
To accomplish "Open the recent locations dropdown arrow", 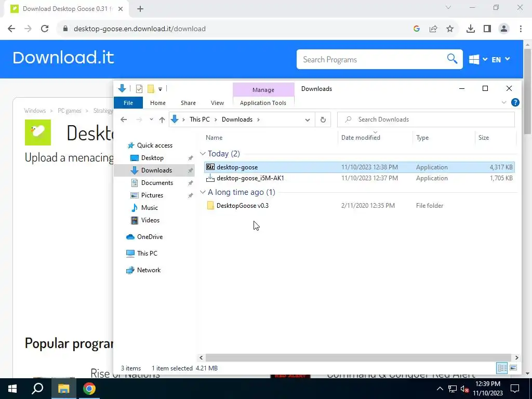I will (151, 119).
